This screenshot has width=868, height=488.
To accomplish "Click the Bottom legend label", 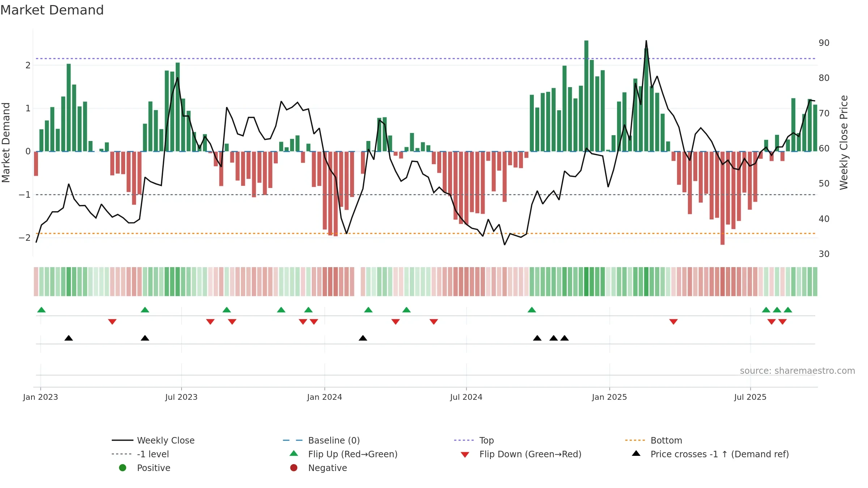I will (x=666, y=440).
